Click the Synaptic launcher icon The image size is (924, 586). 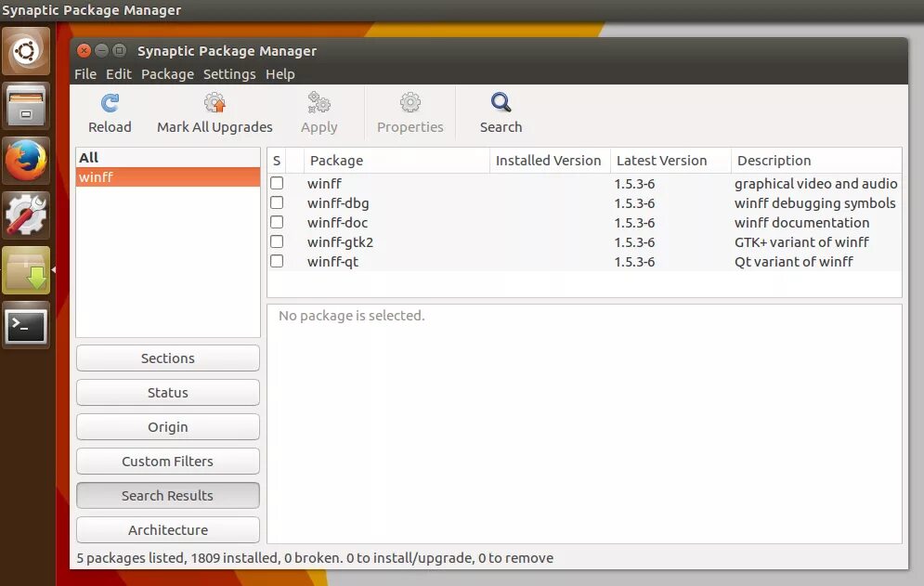coord(26,270)
